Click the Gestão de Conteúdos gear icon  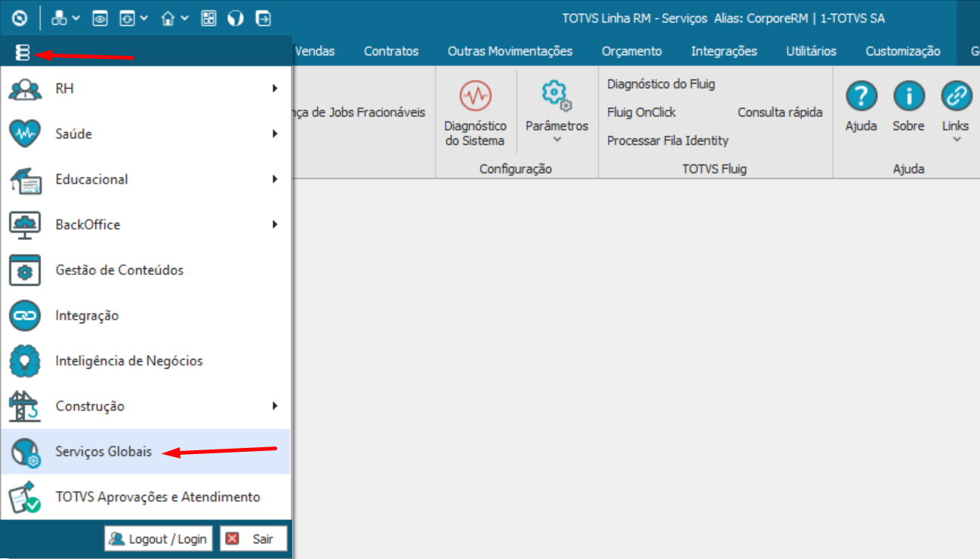coord(25,270)
